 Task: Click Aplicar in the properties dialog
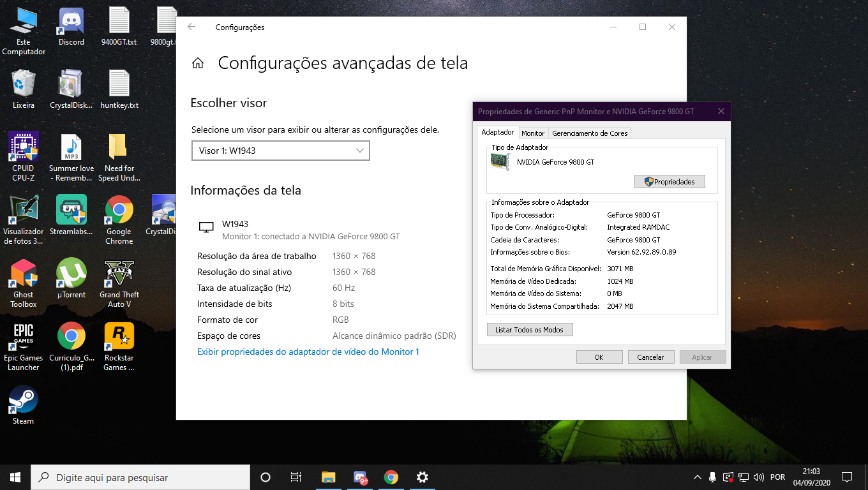click(703, 357)
